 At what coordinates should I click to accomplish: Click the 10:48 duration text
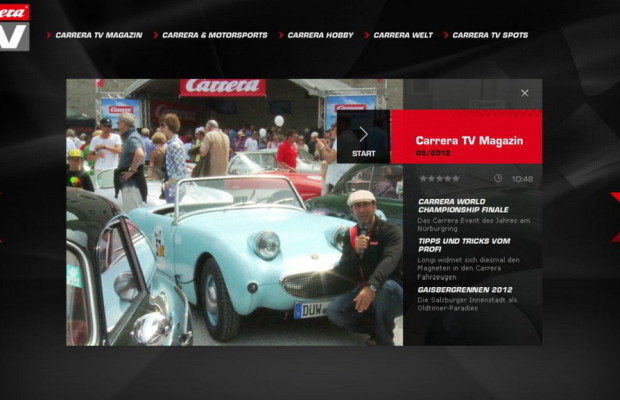(x=522, y=179)
